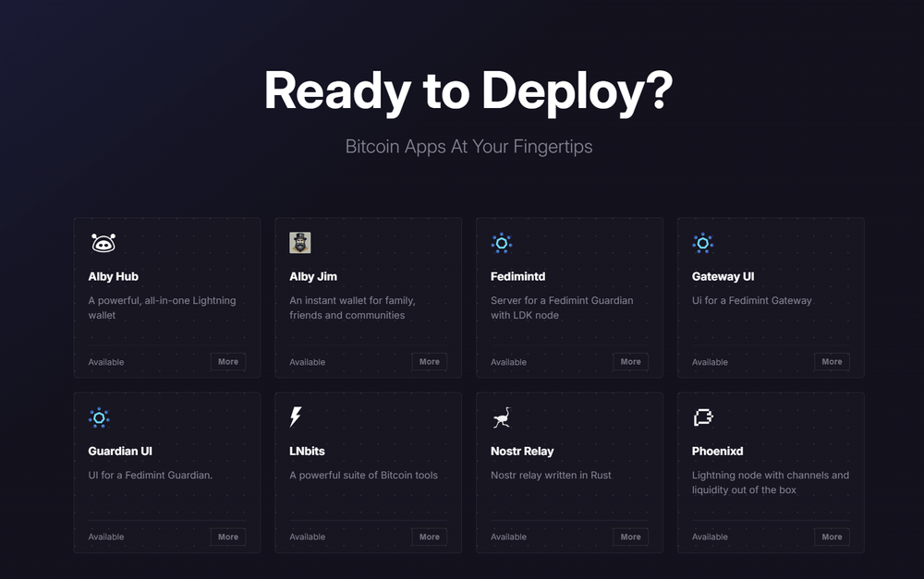Select the Nostr Relay card title
Viewport: 924px width, 579px height.
click(x=522, y=452)
